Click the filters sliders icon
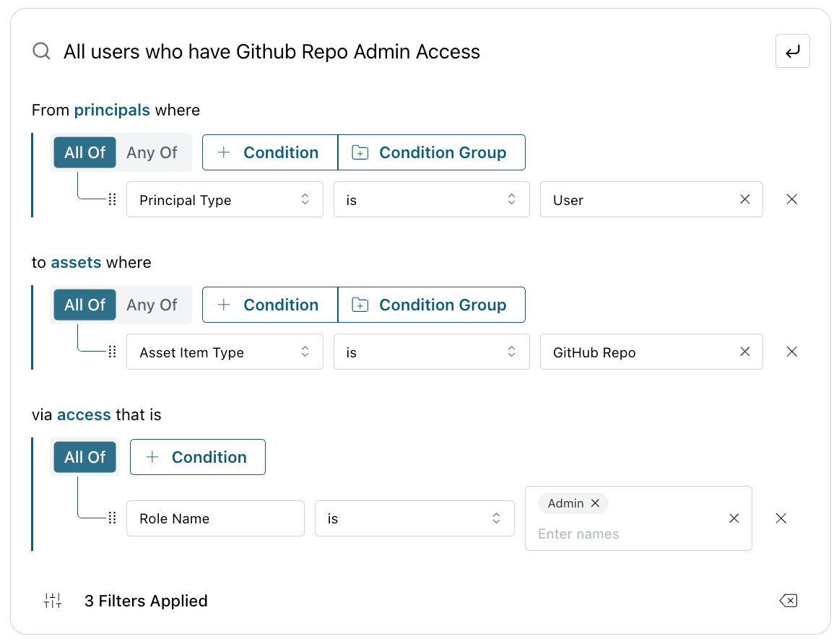839x644 pixels. click(x=53, y=601)
